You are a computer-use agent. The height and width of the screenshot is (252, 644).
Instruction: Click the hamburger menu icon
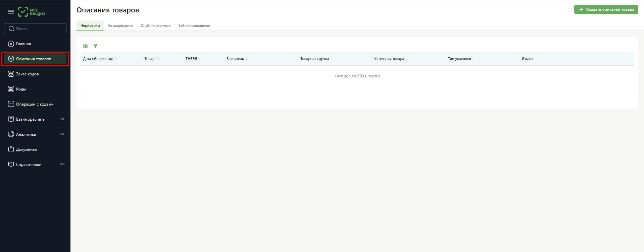click(11, 12)
